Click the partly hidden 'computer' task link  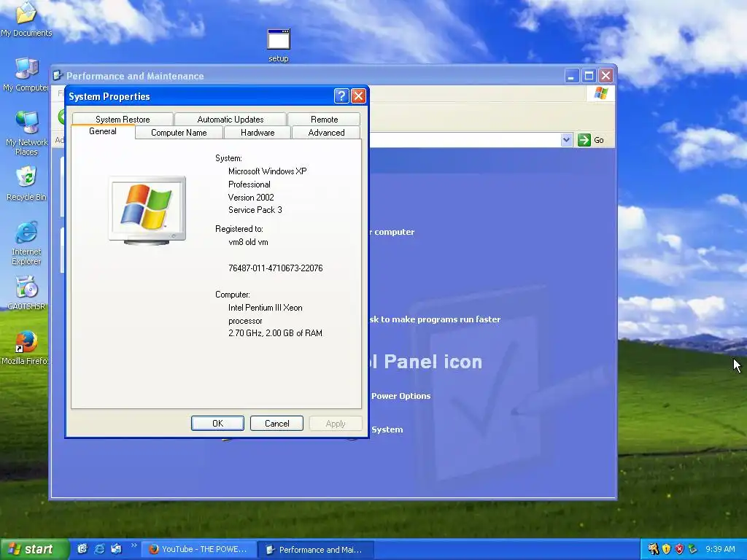pyautogui.click(x=394, y=232)
